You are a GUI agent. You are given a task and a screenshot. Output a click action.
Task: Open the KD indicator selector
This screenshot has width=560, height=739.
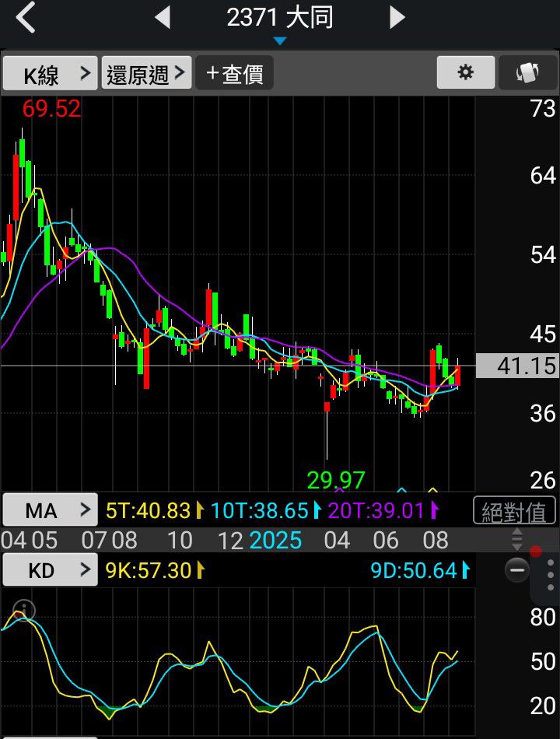[x=50, y=569]
